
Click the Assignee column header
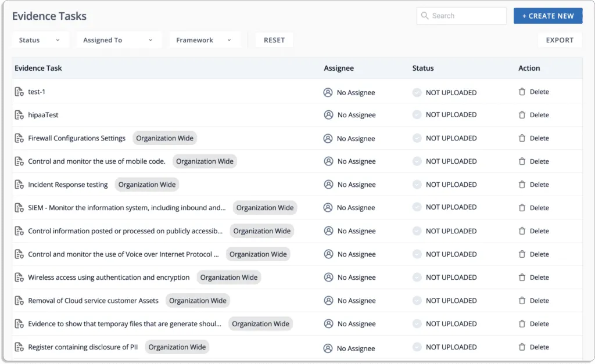pyautogui.click(x=339, y=69)
